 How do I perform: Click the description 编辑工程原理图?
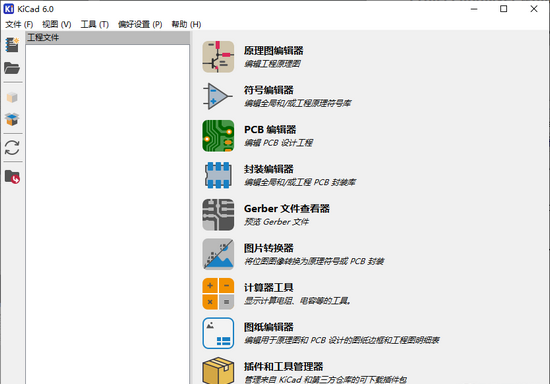[273, 64]
